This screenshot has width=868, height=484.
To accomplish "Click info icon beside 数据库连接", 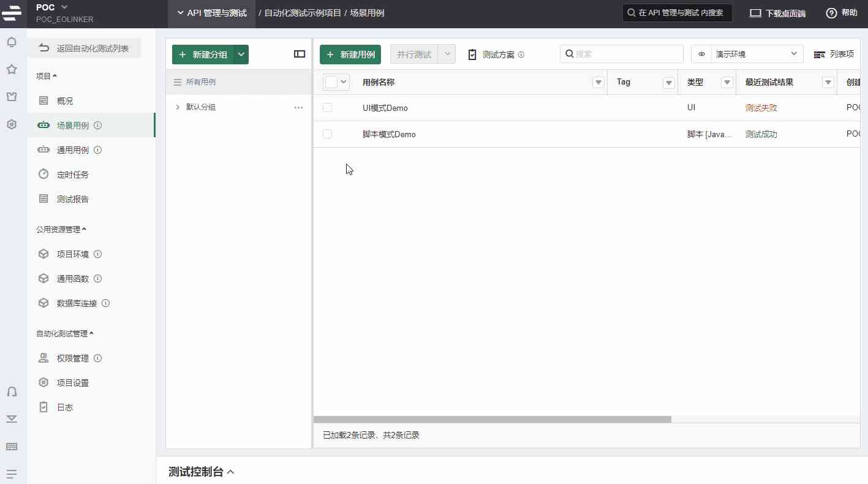I will pyautogui.click(x=106, y=303).
